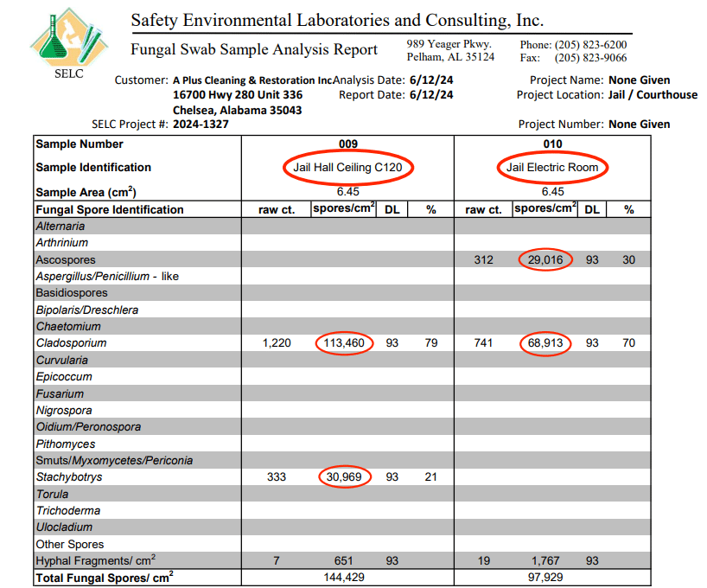Click the Fungal Swab Sample Analysis Report title

tap(254, 50)
